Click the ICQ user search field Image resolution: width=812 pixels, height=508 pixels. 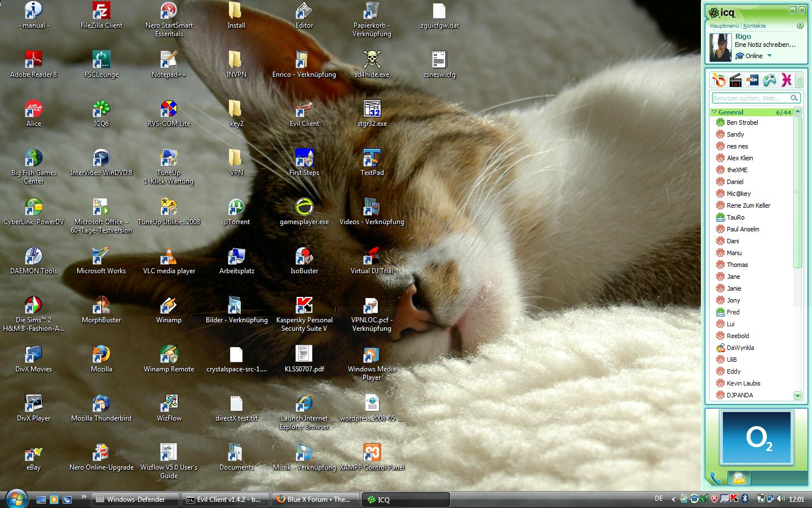(x=750, y=98)
